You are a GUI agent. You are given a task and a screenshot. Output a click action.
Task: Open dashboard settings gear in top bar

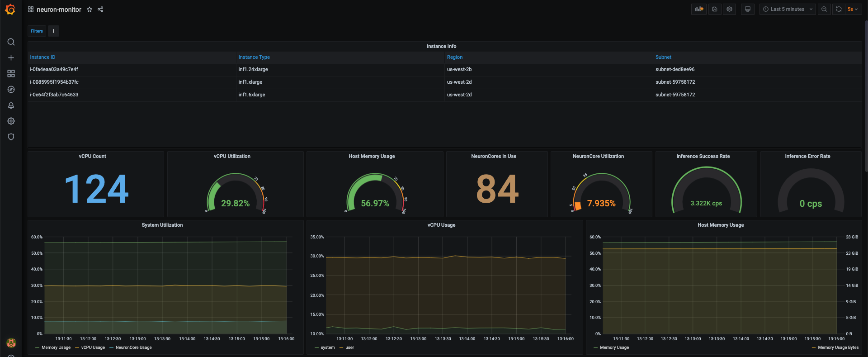pyautogui.click(x=730, y=9)
